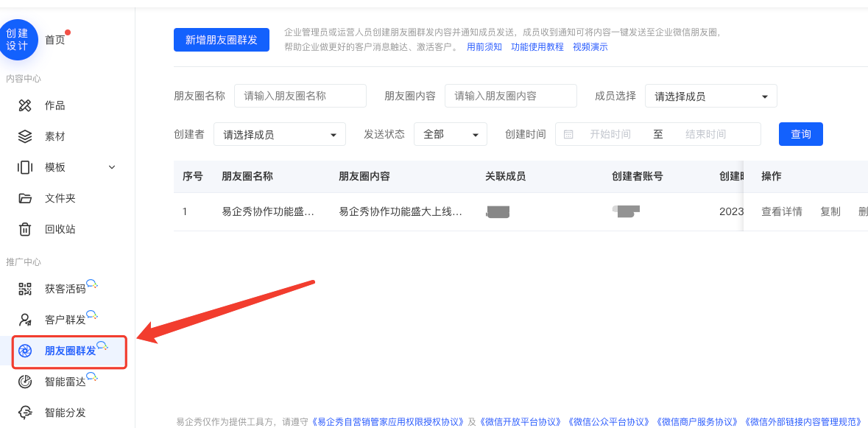Click the 作品 pencil-ruler icon
Screen dimensions: 868x428
pos(25,105)
